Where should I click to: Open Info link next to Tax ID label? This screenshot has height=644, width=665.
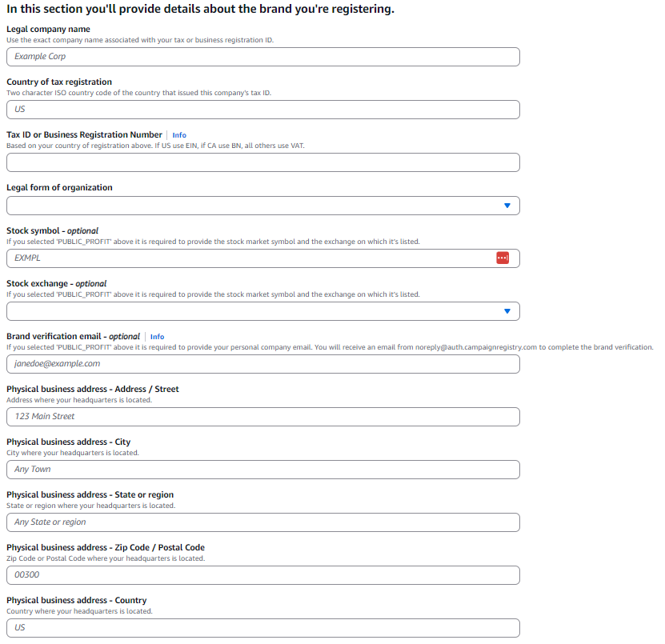179,135
